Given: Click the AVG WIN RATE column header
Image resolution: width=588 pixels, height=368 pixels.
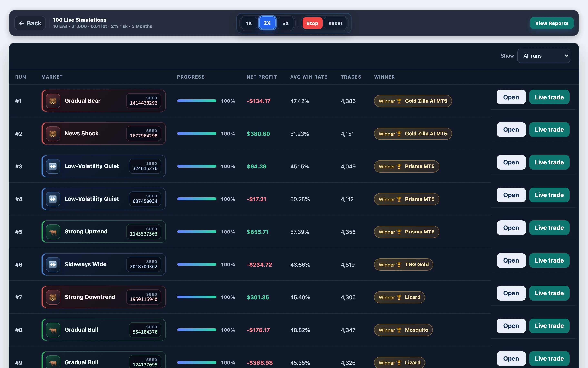Looking at the screenshot, I should coord(308,77).
